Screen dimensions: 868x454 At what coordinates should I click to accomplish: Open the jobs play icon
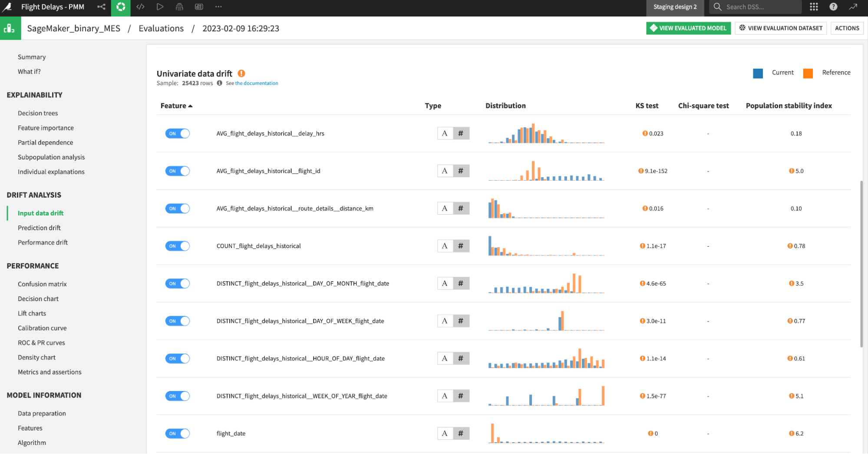tap(159, 7)
